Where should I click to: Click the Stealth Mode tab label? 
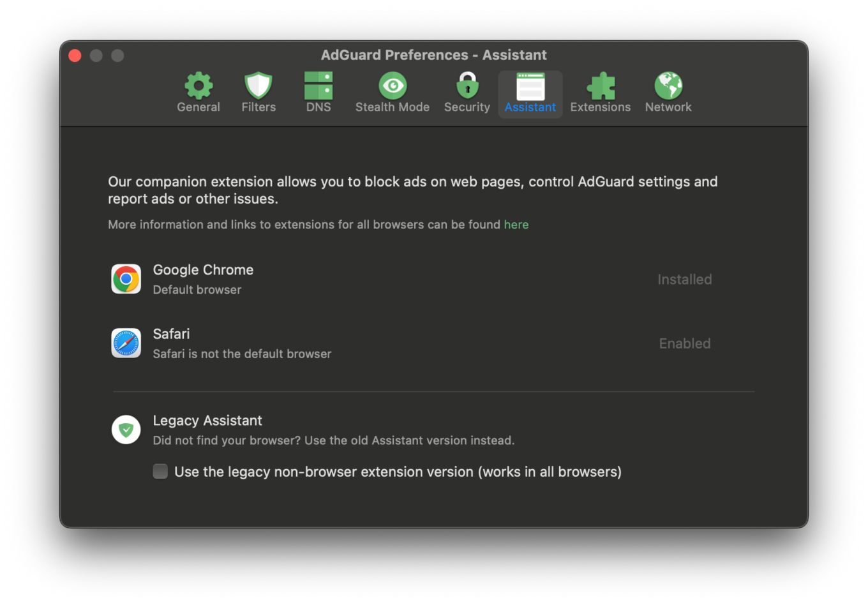pyautogui.click(x=393, y=107)
